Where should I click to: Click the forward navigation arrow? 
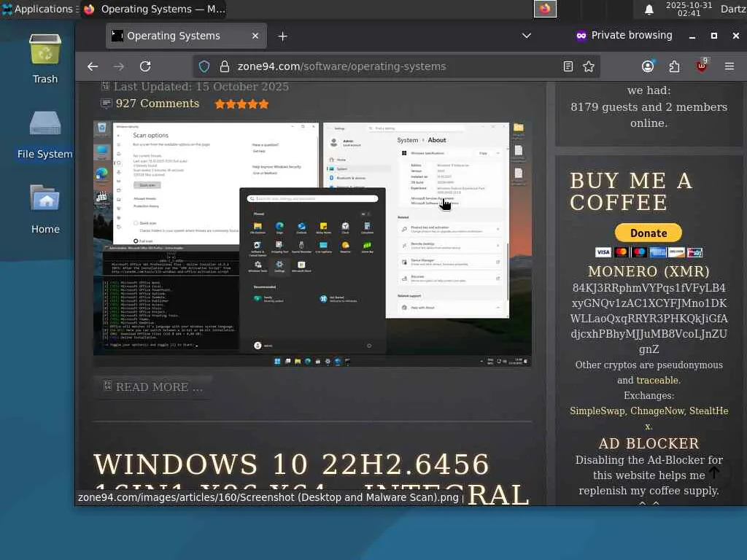[x=119, y=66]
